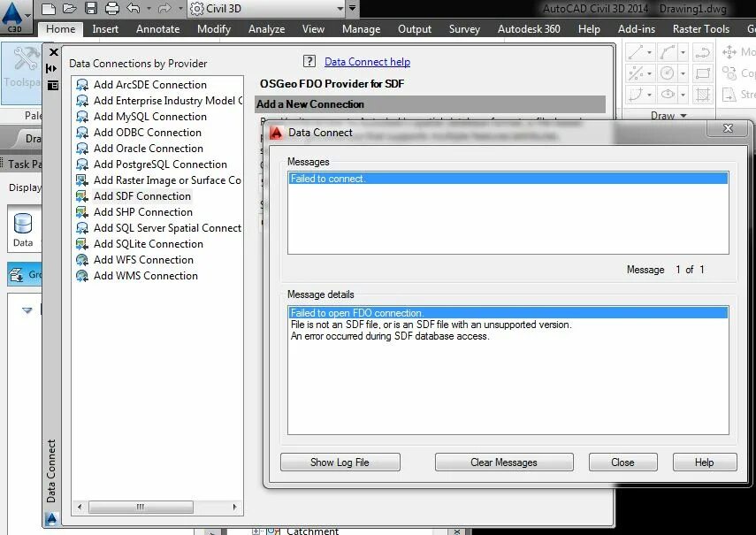
Task: Select the Output ribbon tab
Action: (414, 29)
